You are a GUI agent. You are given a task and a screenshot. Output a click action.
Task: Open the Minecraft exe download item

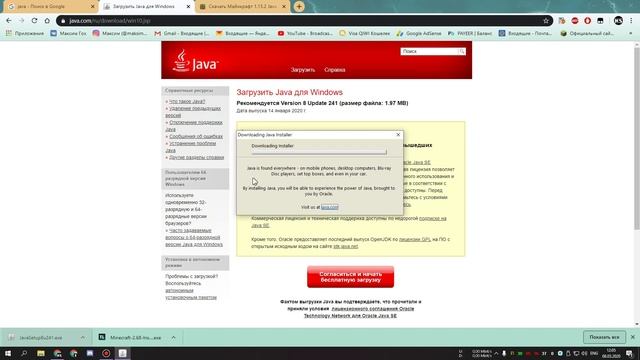coord(131,338)
